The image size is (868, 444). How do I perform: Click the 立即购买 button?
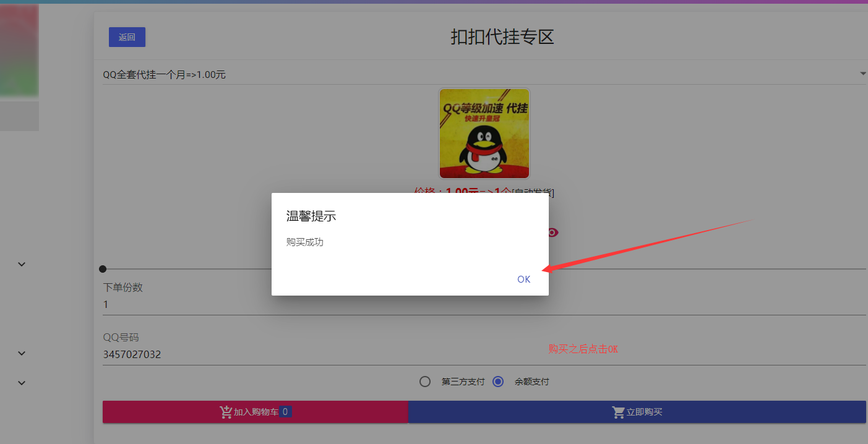point(637,412)
